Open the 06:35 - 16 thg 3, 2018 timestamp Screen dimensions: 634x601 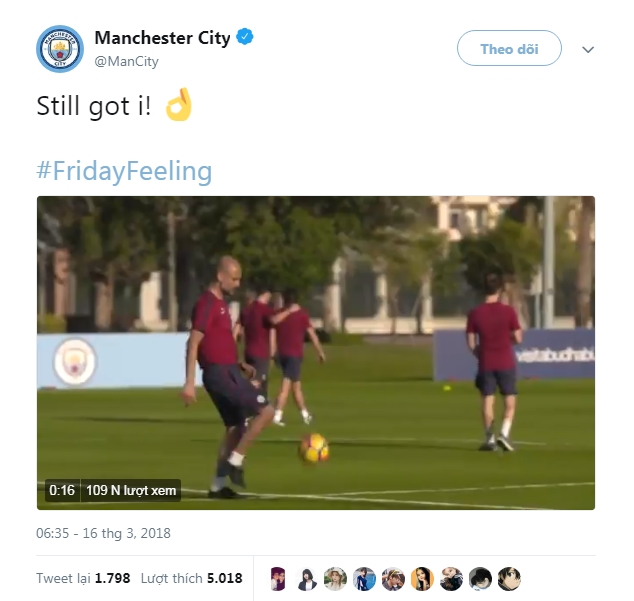(104, 533)
